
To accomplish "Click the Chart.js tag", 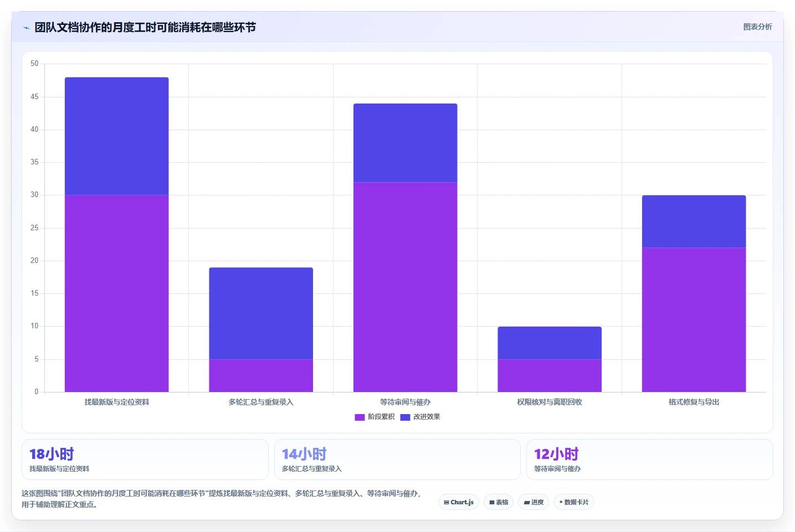I will pyautogui.click(x=459, y=502).
